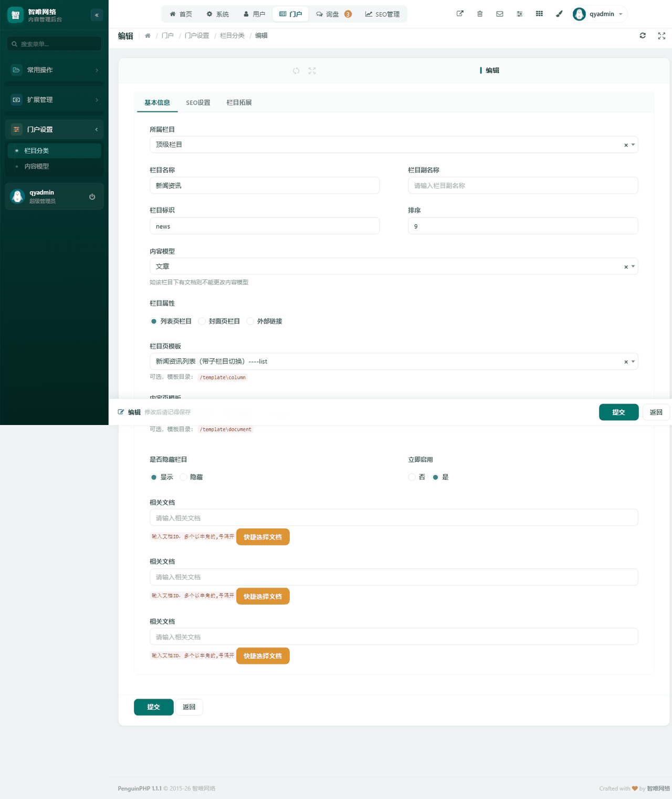Image resolution: width=672 pixels, height=799 pixels.
Task: Click 返回 button at bottom of form
Action: pos(189,707)
